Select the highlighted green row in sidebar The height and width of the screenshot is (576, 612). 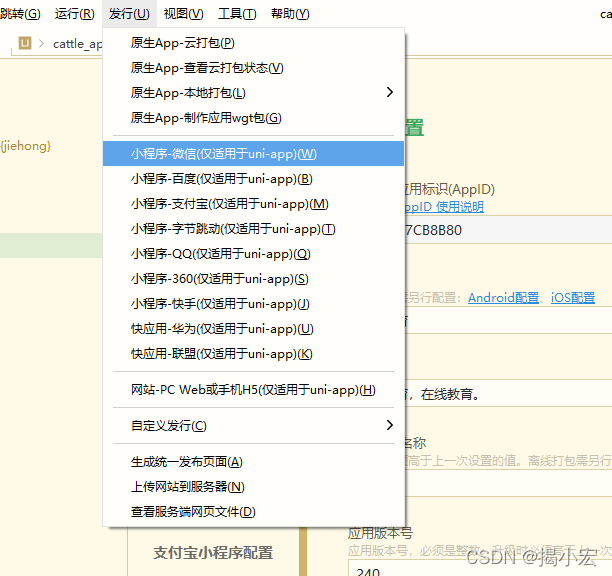tap(51, 245)
